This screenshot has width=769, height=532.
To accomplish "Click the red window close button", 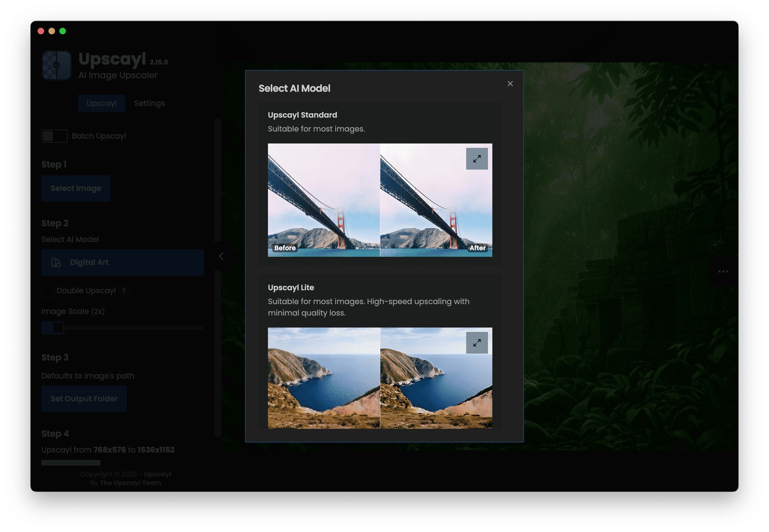I will [41, 31].
